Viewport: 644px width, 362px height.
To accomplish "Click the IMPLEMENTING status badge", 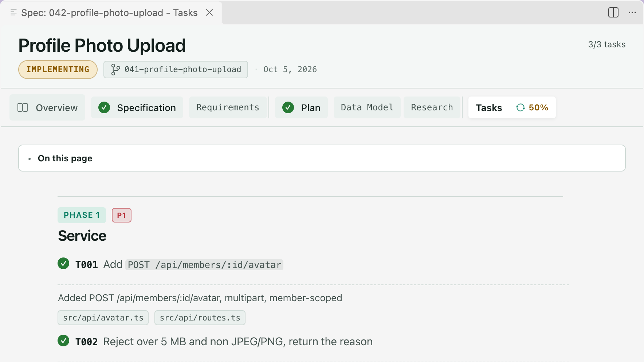I will click(58, 70).
